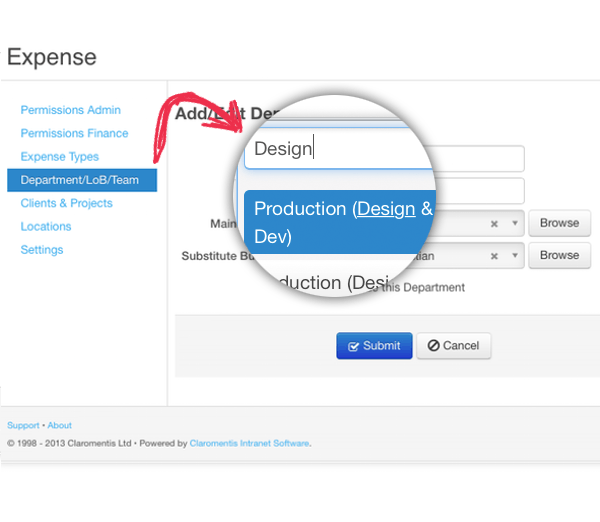Click Browse next to the Substitute field
The width and height of the screenshot is (600, 522).
coord(559,255)
